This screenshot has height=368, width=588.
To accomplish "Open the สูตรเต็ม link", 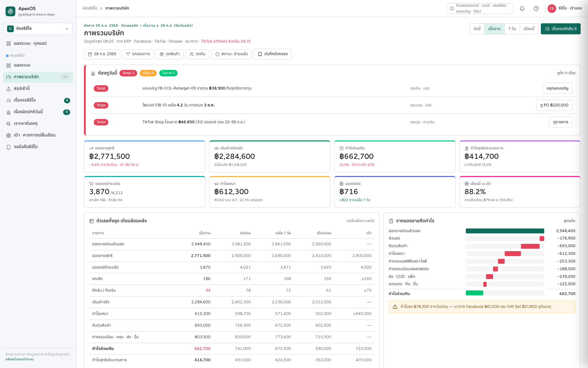I will point(569,221).
